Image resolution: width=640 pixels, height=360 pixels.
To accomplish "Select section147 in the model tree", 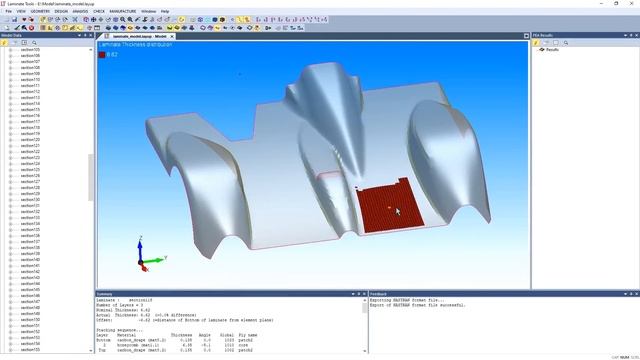I will pyautogui.click(x=30, y=302).
